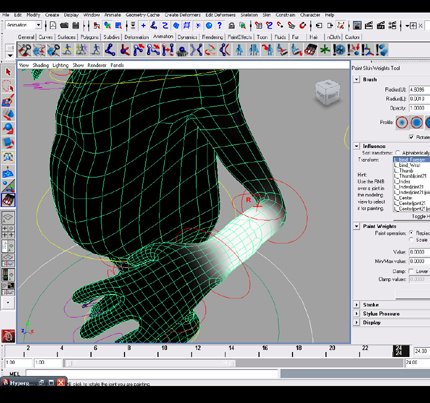Pick the Move tool in toolbox
This screenshot has width=430, height=403.
click(8, 114)
